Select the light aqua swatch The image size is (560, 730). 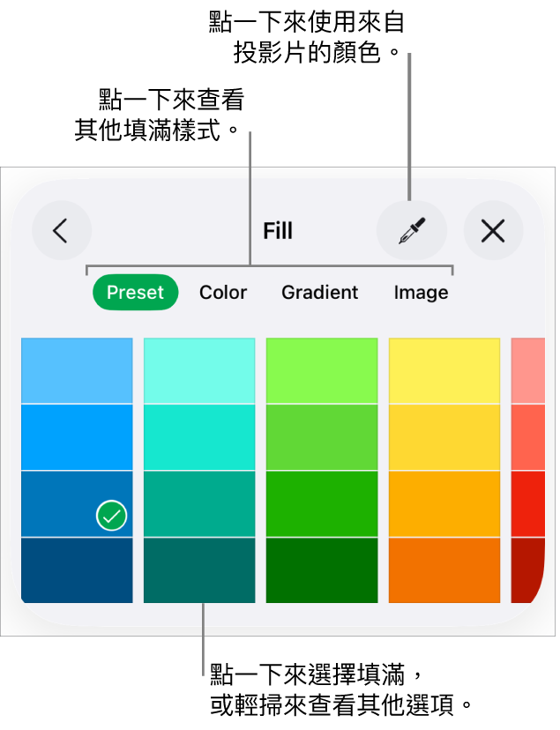199,370
